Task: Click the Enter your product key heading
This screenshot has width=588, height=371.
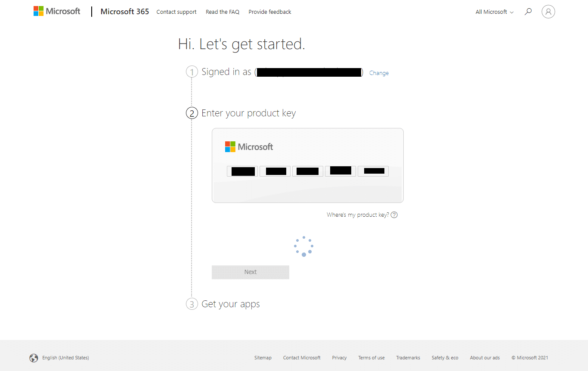Action: (x=249, y=113)
